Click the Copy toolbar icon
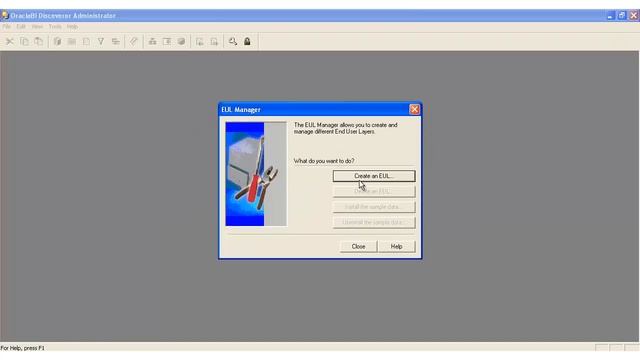The image size is (640, 360). pyautogui.click(x=24, y=42)
